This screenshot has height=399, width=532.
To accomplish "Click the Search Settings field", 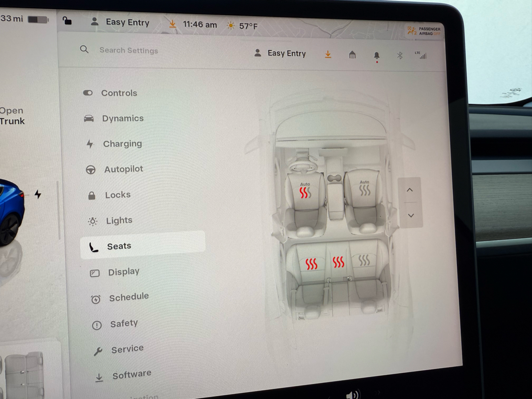I will (x=128, y=50).
